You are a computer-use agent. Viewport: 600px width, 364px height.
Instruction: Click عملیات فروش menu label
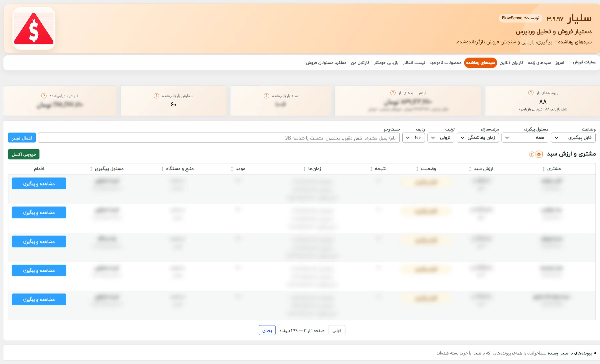[x=584, y=62]
